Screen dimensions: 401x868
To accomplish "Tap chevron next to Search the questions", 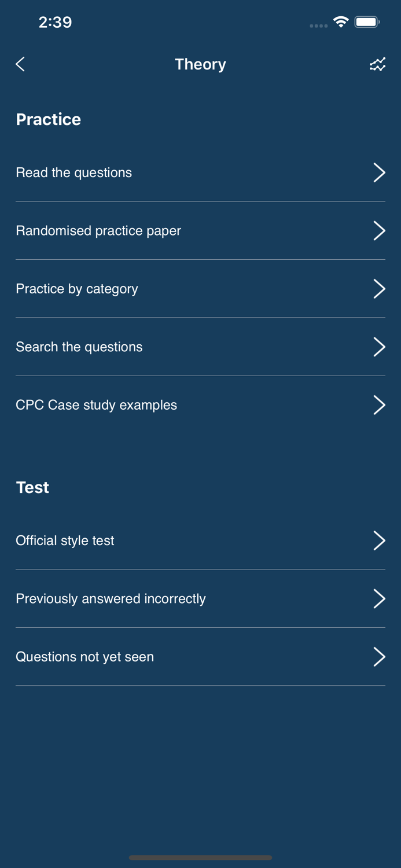I will 379,347.
